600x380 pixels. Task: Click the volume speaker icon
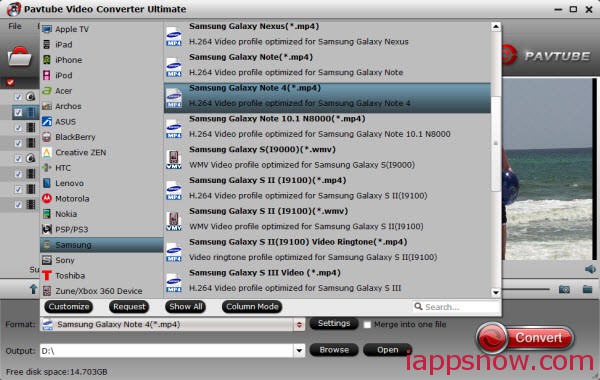click(x=590, y=269)
